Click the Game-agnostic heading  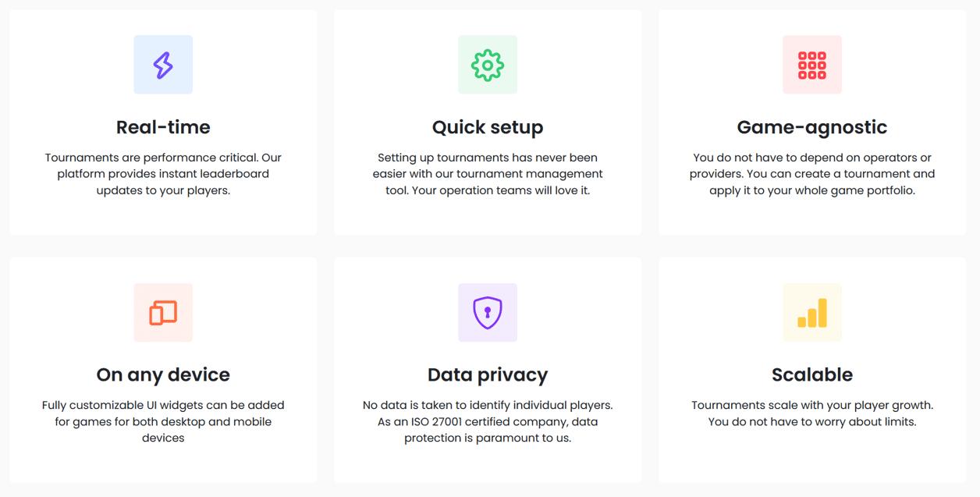(x=812, y=127)
